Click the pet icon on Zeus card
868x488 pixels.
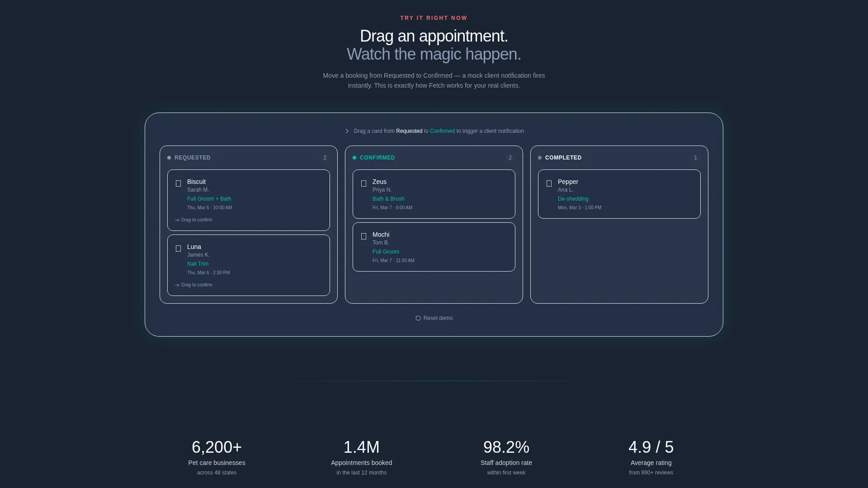click(x=363, y=183)
